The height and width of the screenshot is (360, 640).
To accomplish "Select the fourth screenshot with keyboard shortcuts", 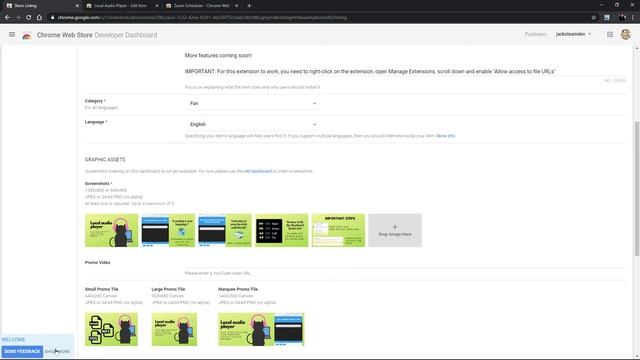I will point(282,230).
